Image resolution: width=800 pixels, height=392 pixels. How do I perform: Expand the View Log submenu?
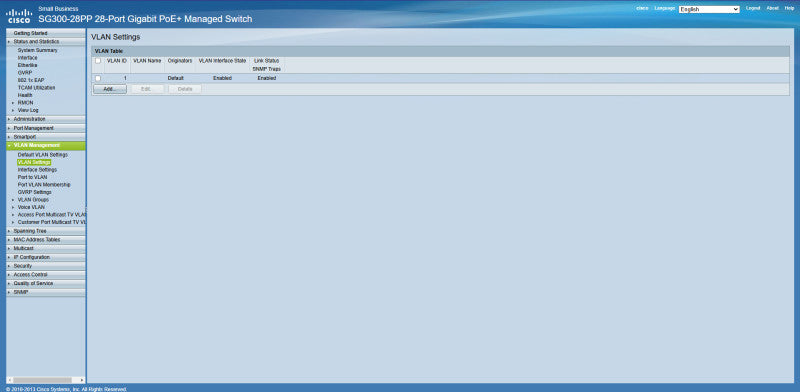click(28, 110)
